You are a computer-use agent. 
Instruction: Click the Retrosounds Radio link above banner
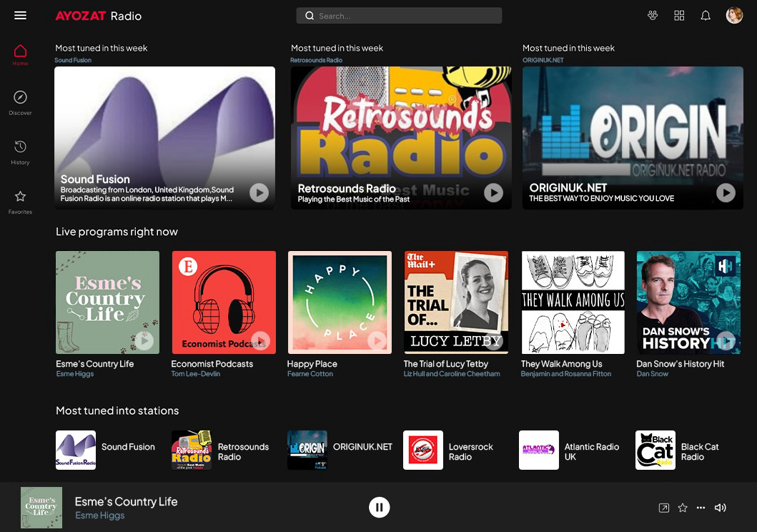(316, 60)
